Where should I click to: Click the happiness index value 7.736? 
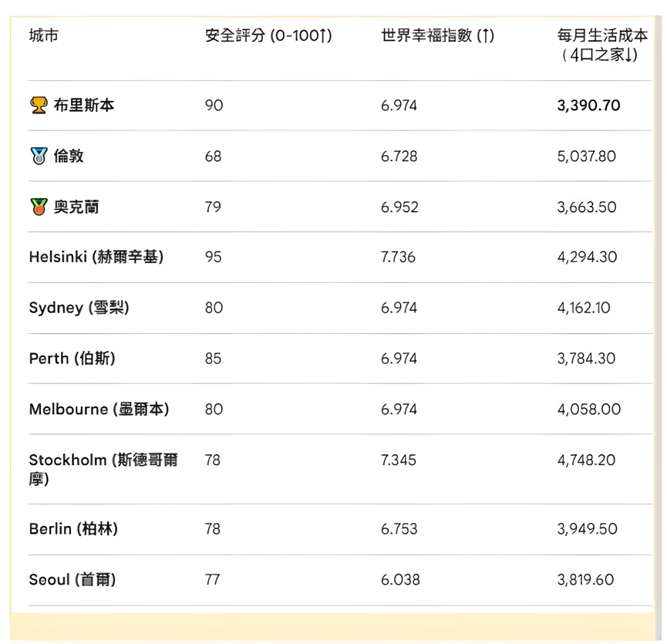coord(398,257)
